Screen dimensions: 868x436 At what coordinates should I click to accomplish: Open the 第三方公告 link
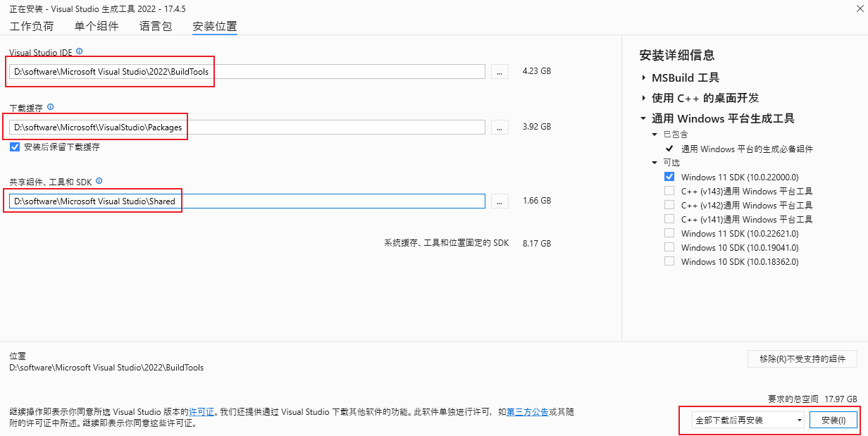[528, 411]
